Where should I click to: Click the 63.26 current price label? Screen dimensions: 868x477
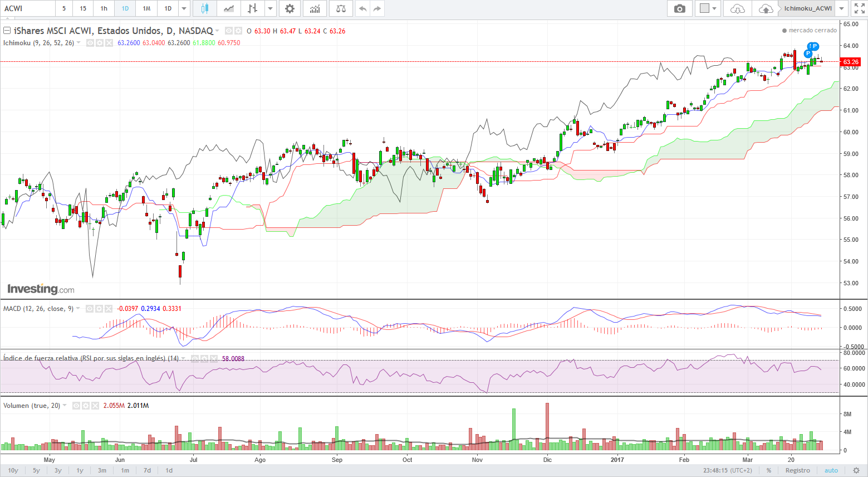click(850, 62)
